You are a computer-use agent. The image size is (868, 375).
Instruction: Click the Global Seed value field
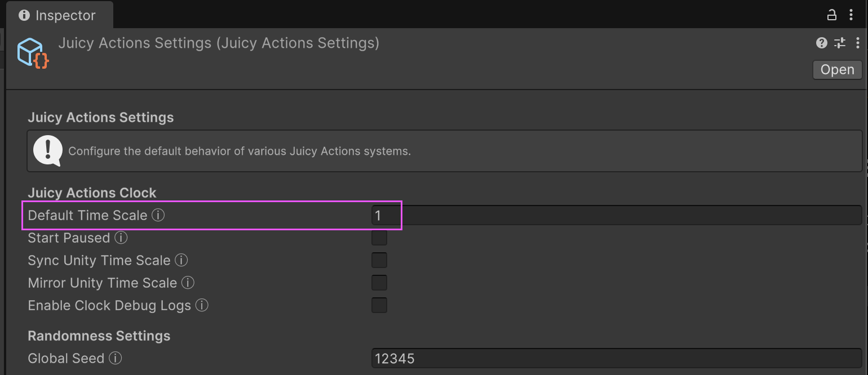point(616,358)
